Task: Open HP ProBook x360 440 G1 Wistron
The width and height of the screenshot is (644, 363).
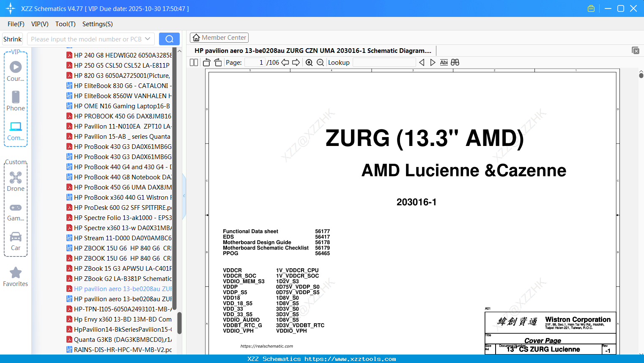Action: coord(119,197)
